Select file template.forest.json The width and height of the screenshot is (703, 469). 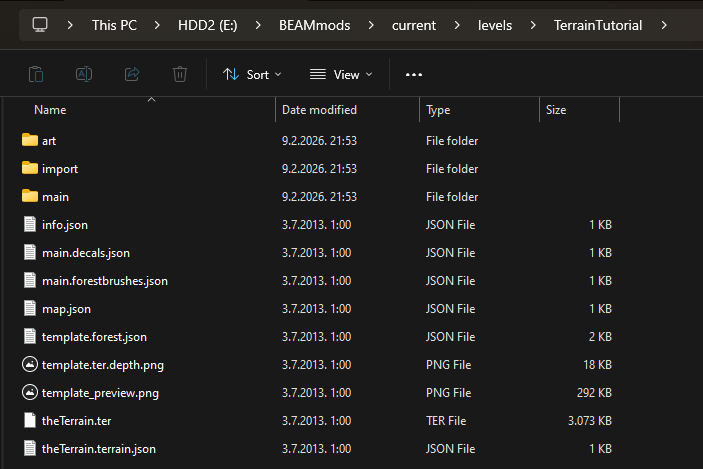click(x=94, y=337)
